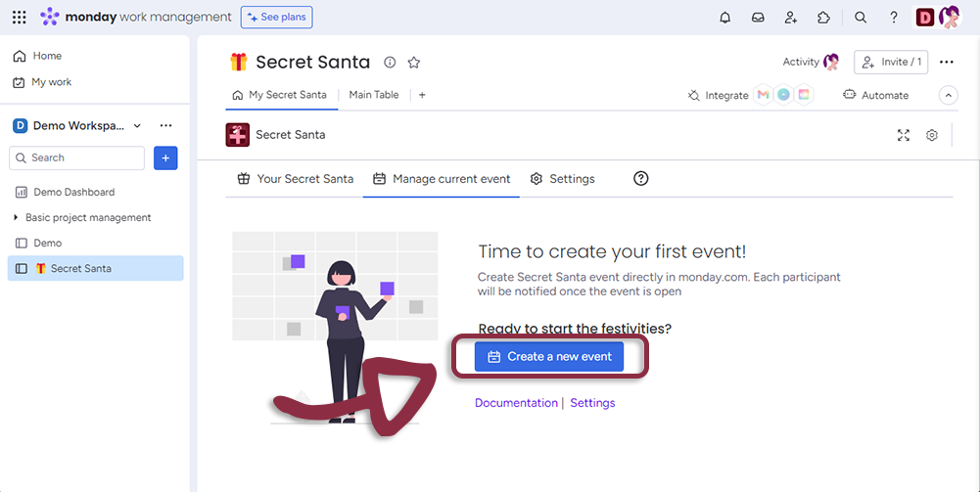Collapse the board header chevron
The height and width of the screenshot is (492, 980).
pos(948,95)
